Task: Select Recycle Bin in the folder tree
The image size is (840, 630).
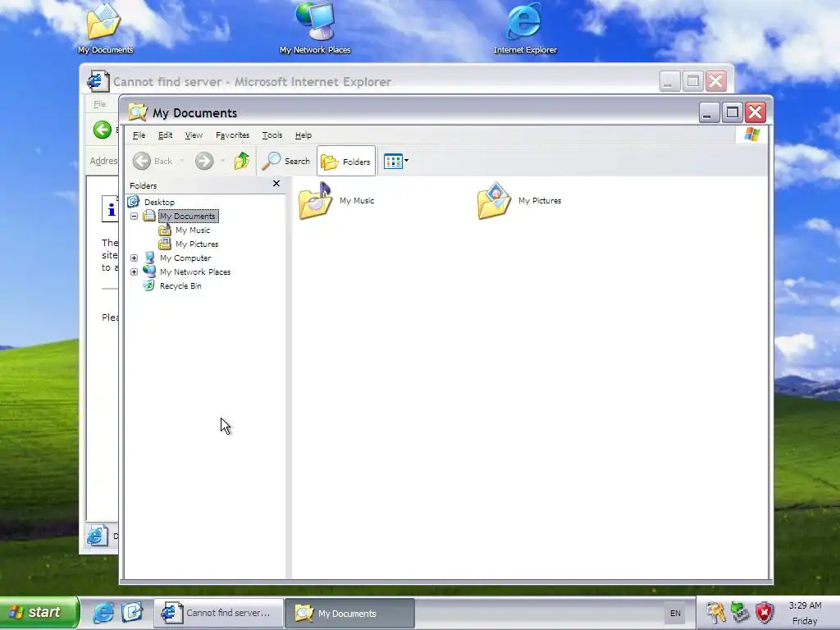Action: (x=180, y=285)
